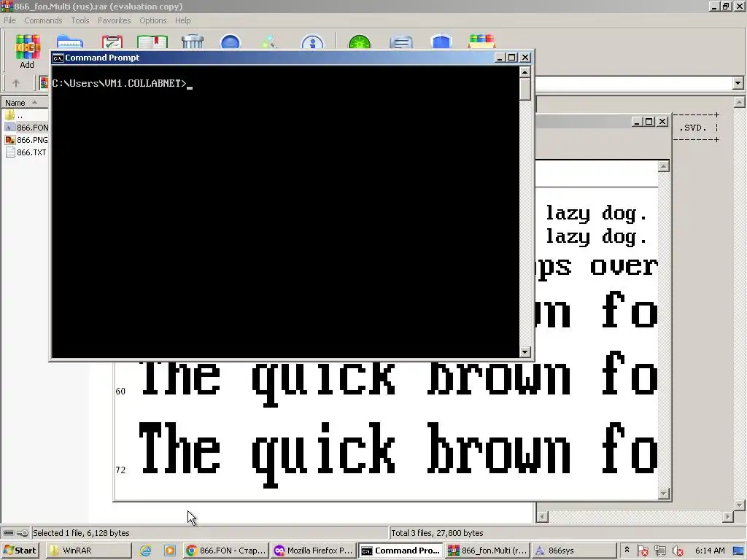Click the 60 point size label in font preview
The height and width of the screenshot is (560, 747).
tap(120, 391)
